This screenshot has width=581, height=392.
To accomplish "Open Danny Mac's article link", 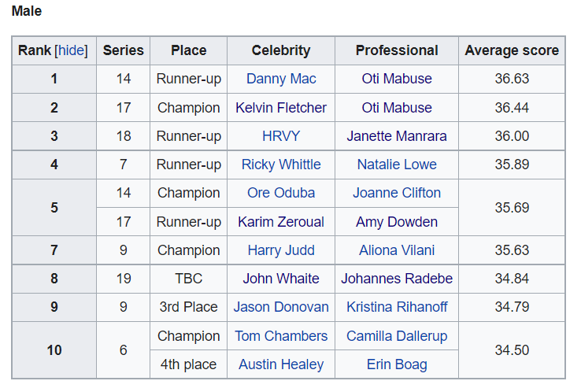I will tap(281, 79).
